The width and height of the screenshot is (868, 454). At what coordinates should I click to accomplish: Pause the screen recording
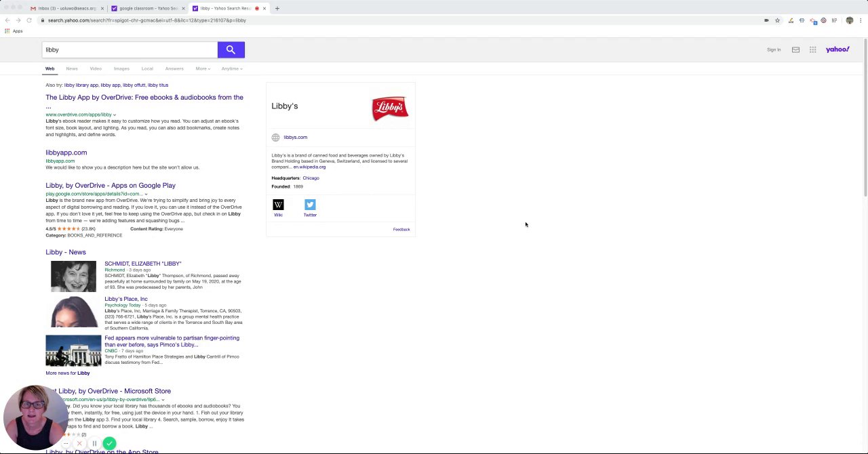point(94,444)
